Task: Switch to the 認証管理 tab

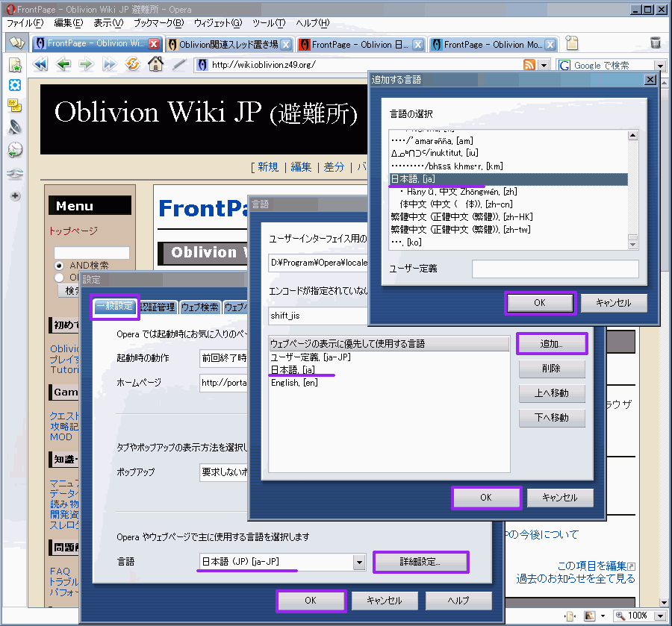Action: pos(157,307)
